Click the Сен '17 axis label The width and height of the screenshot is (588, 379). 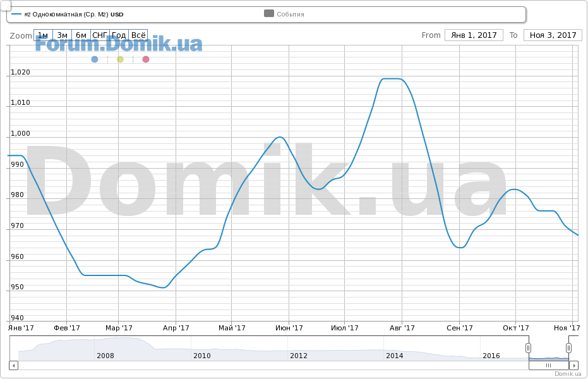(460, 328)
